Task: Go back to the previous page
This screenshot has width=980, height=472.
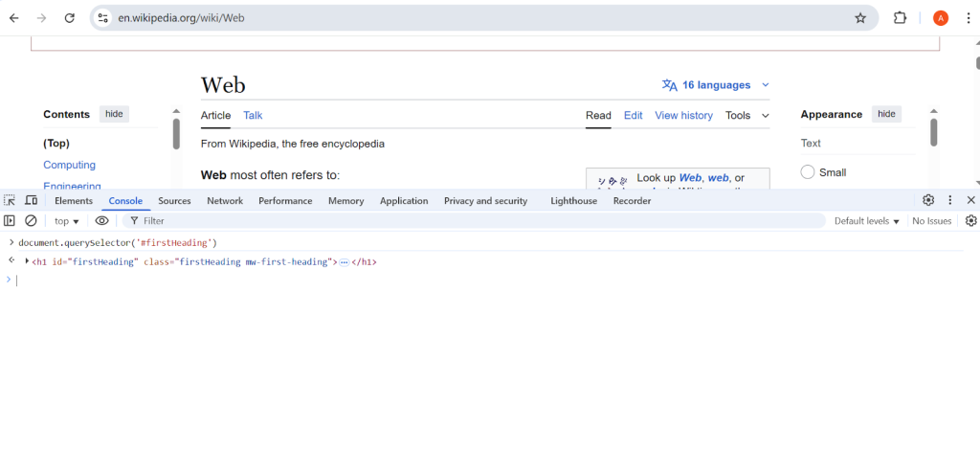Action: pyautogui.click(x=13, y=18)
